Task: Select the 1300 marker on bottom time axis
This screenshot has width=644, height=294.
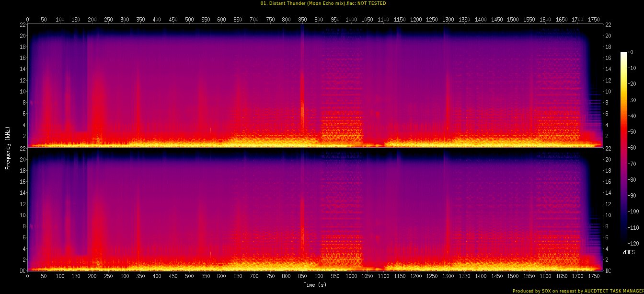Action: [448, 277]
